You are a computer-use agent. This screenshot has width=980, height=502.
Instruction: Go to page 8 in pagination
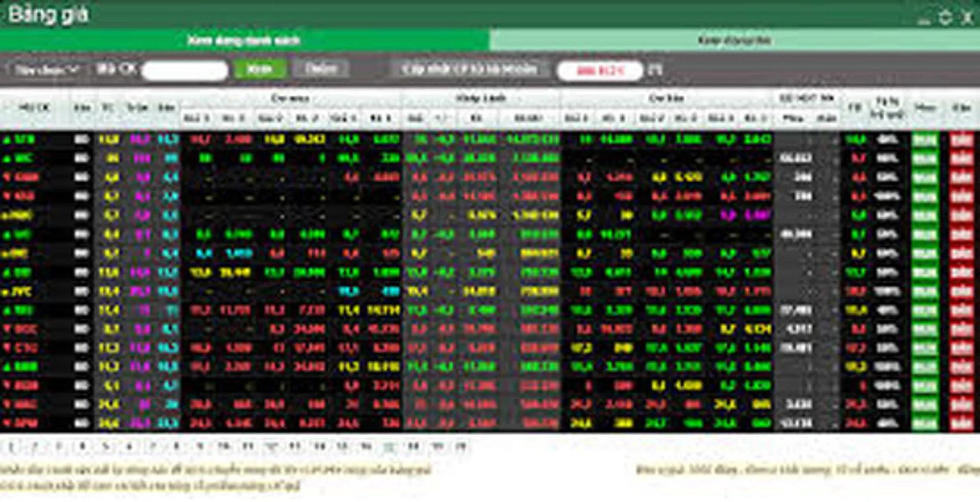176,447
